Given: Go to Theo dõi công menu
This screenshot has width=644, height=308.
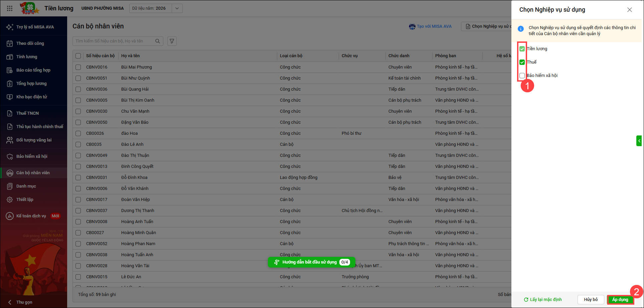Looking at the screenshot, I should 33,43.
